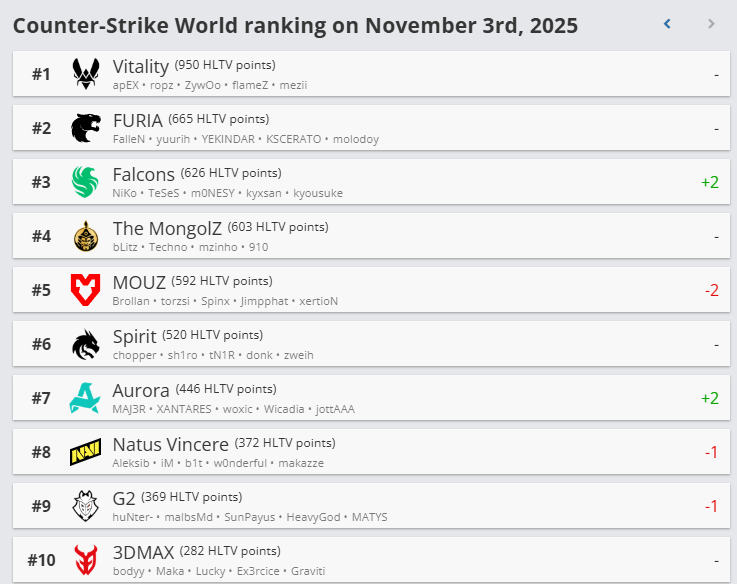This screenshot has height=584, width=737.
Task: Click the FURIA panther logo
Action: tap(85, 127)
